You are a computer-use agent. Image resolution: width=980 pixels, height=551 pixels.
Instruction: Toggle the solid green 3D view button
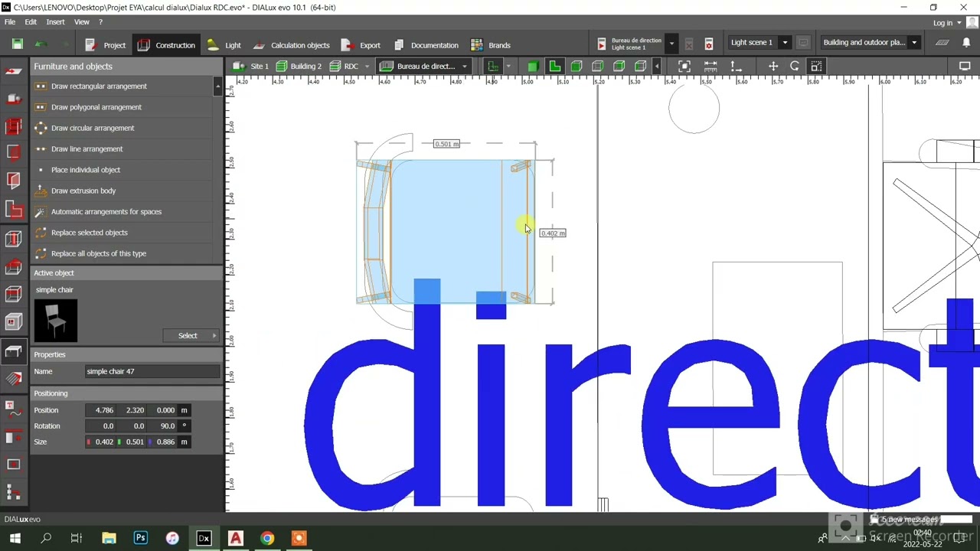(x=533, y=67)
